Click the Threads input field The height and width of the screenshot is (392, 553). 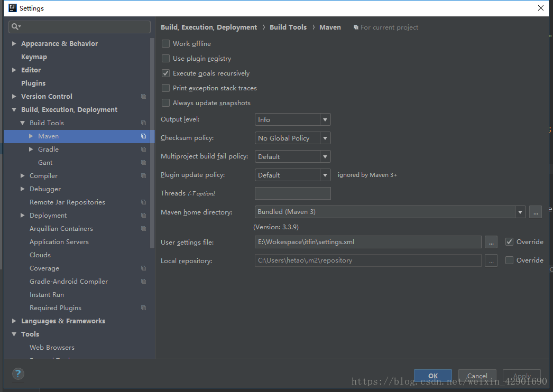[293, 193]
